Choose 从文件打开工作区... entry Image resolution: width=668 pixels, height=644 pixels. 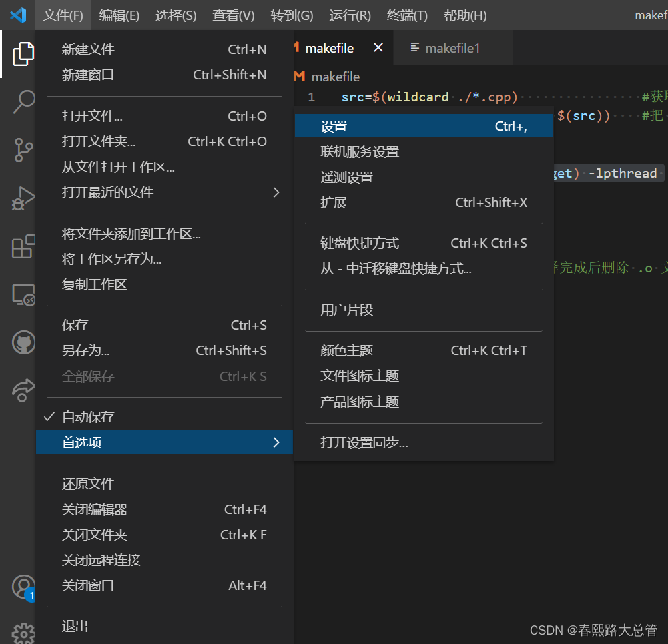click(x=164, y=167)
